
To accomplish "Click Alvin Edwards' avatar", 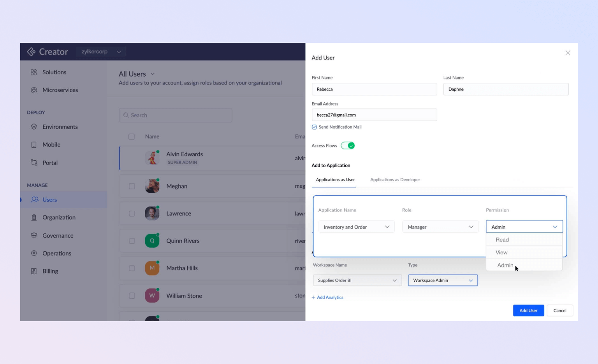I will pos(152,158).
